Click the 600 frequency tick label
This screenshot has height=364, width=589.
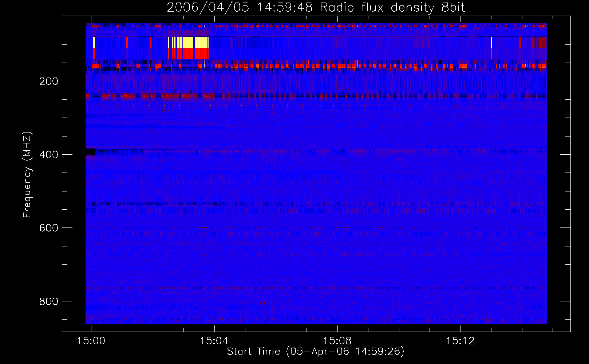click(49, 228)
